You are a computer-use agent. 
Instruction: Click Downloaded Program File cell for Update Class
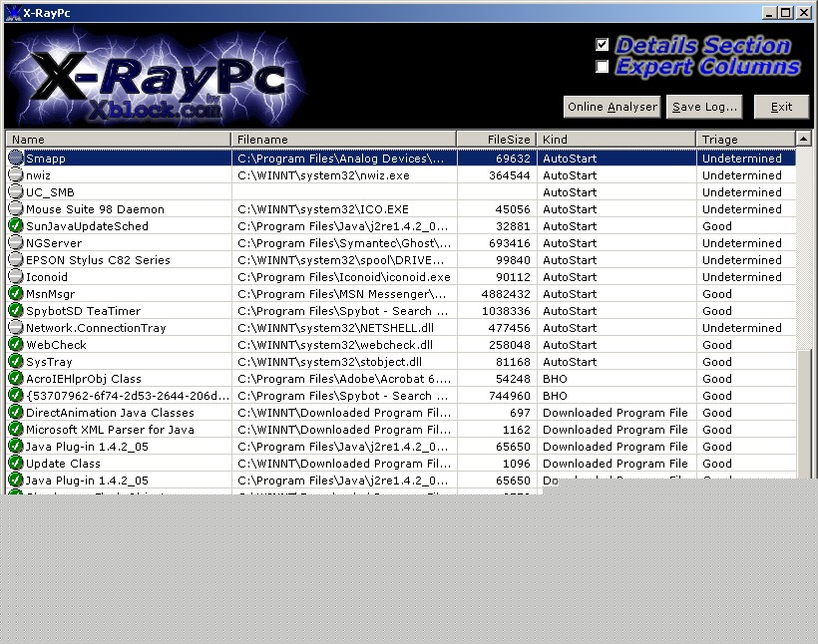pos(616,464)
